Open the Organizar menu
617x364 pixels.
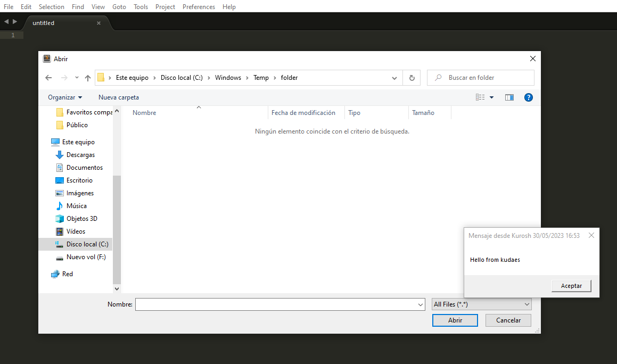65,97
